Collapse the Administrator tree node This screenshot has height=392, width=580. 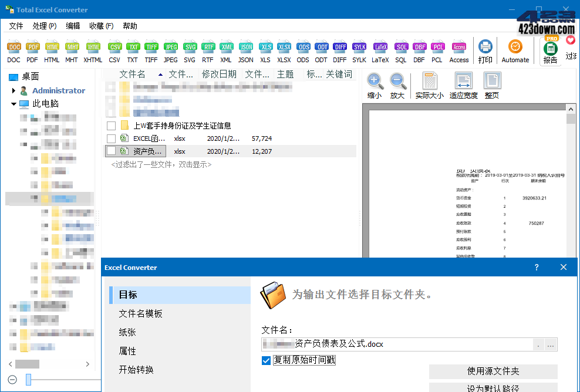(x=14, y=90)
